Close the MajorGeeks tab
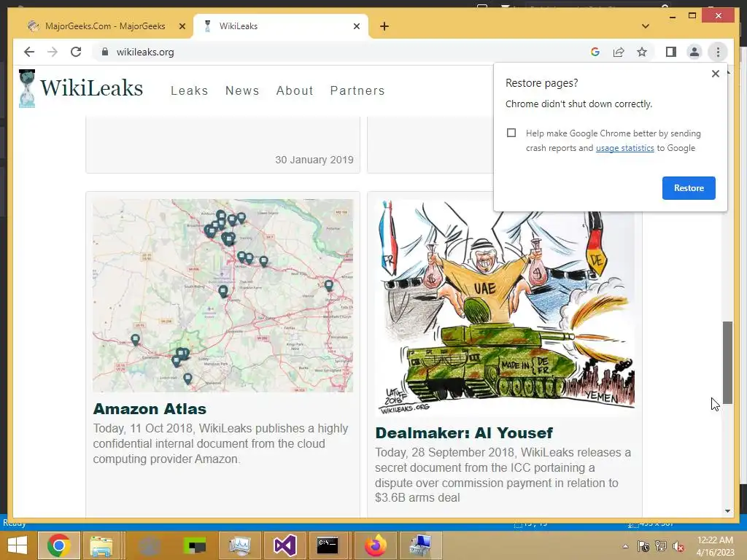Image resolution: width=747 pixels, height=560 pixels. pyautogui.click(x=182, y=26)
